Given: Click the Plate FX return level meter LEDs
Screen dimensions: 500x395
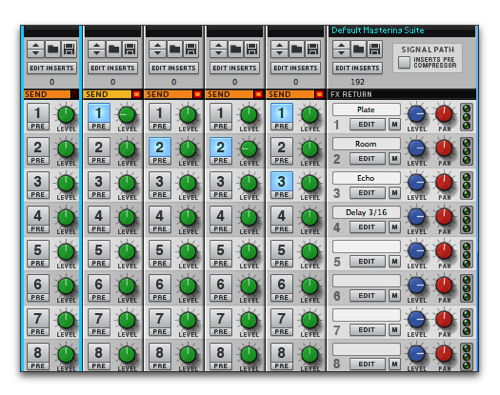Looking at the screenshot, I should point(466,117).
